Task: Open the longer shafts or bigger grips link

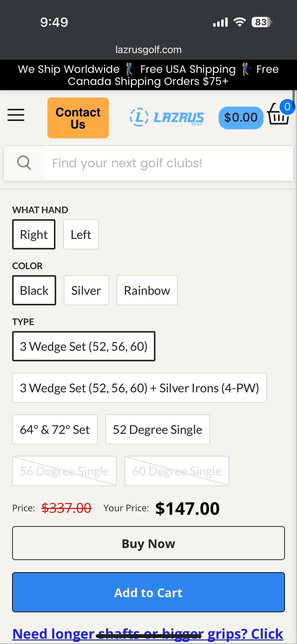Action: [148, 634]
